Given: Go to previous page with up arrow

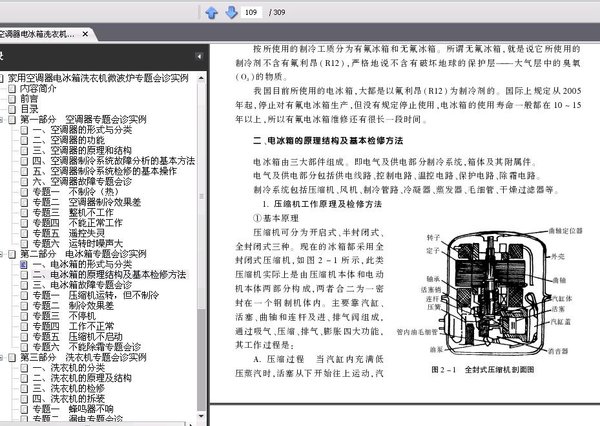Looking at the screenshot, I should 212,13.
